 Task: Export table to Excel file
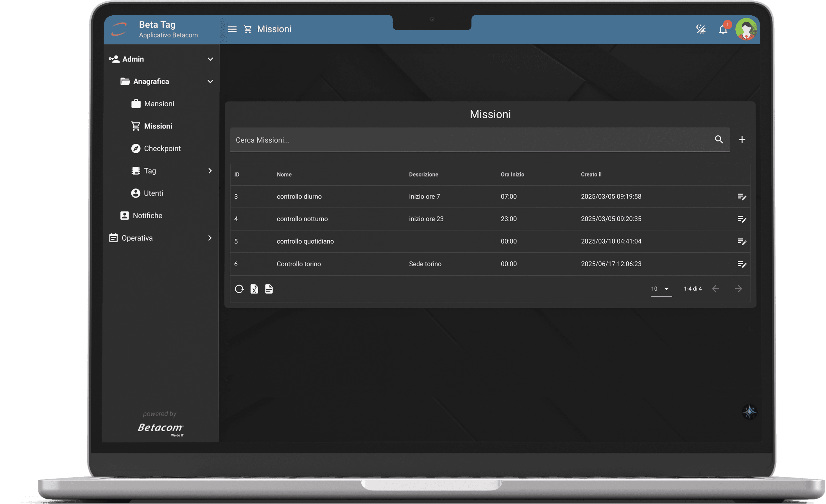click(254, 289)
